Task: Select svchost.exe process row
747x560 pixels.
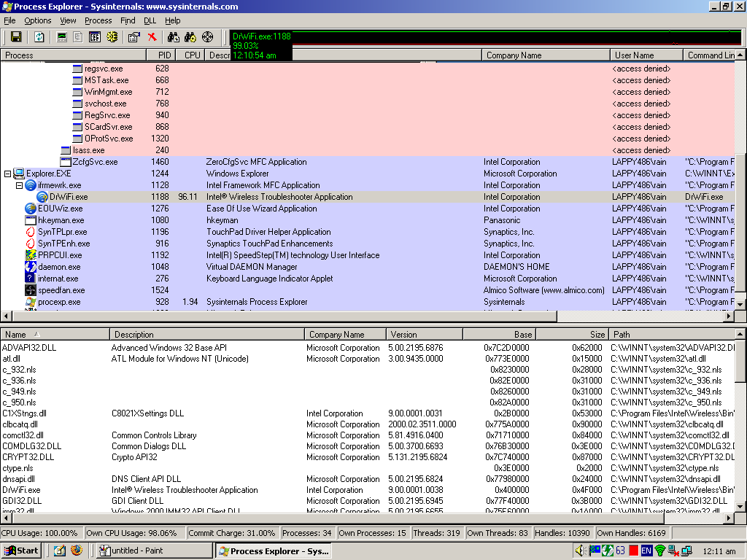Action: click(368, 104)
